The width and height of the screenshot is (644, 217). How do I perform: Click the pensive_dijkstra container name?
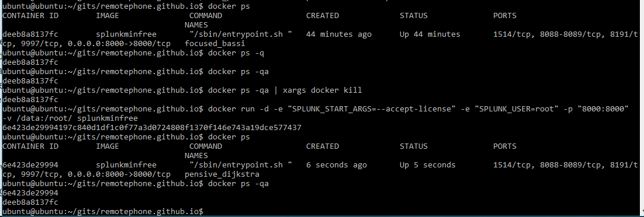pyautogui.click(x=222, y=174)
